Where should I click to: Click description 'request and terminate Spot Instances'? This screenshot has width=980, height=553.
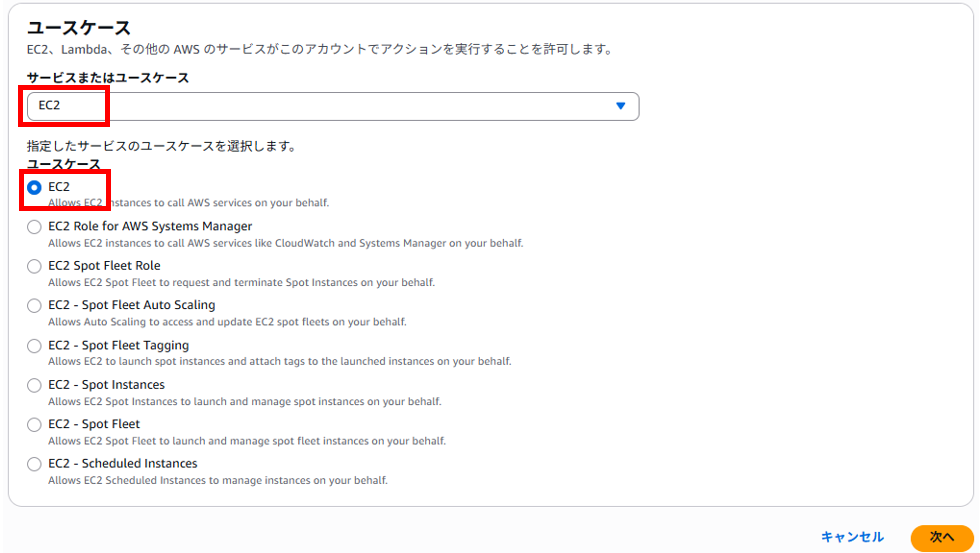[241, 282]
